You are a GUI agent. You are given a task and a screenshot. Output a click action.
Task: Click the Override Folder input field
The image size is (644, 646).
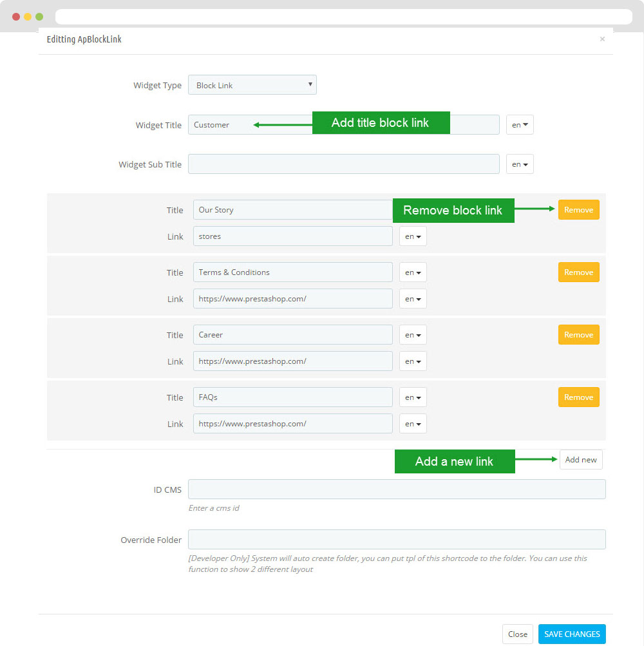396,540
